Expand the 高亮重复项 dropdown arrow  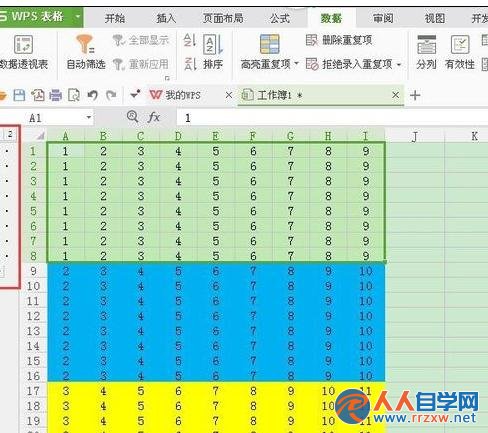(x=296, y=64)
